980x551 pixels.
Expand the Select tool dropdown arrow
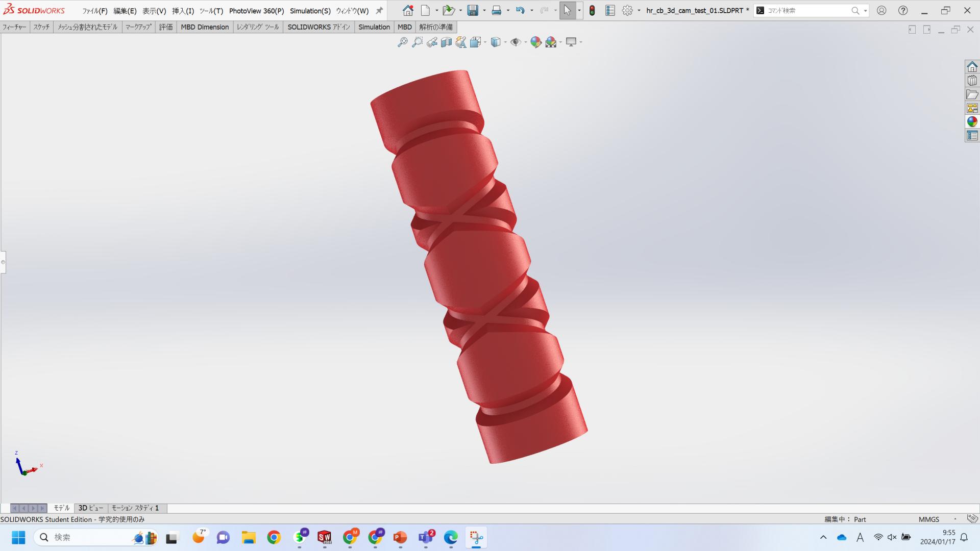click(x=579, y=10)
